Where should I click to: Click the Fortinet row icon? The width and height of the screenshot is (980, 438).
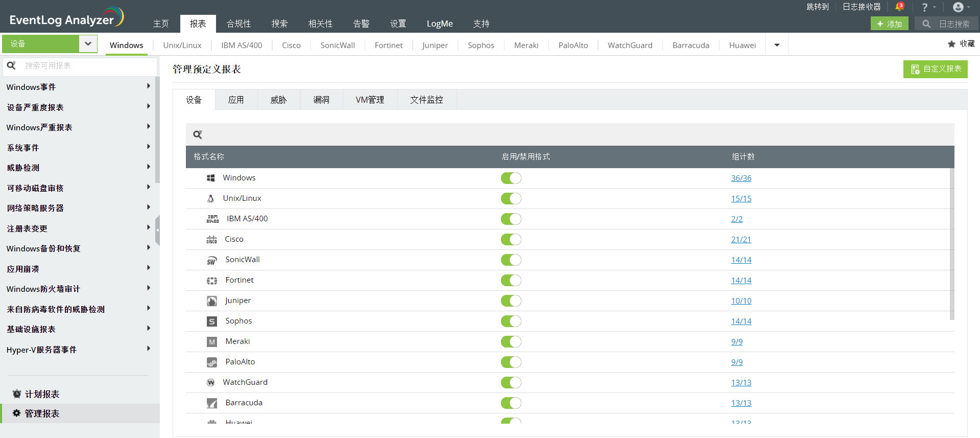point(212,281)
